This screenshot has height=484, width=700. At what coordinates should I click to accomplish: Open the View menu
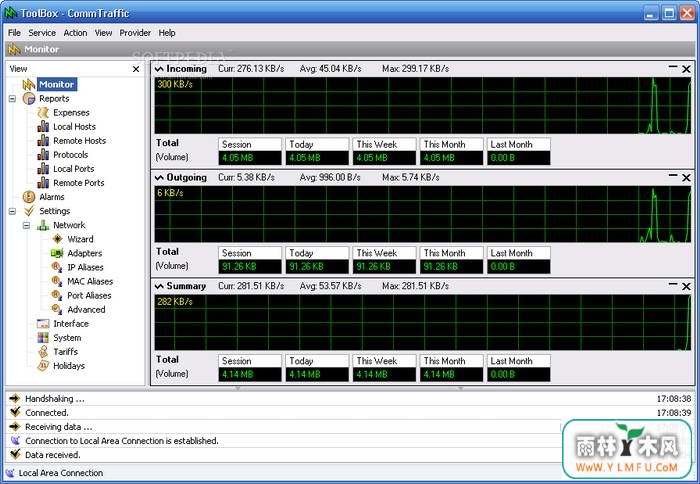pos(103,33)
